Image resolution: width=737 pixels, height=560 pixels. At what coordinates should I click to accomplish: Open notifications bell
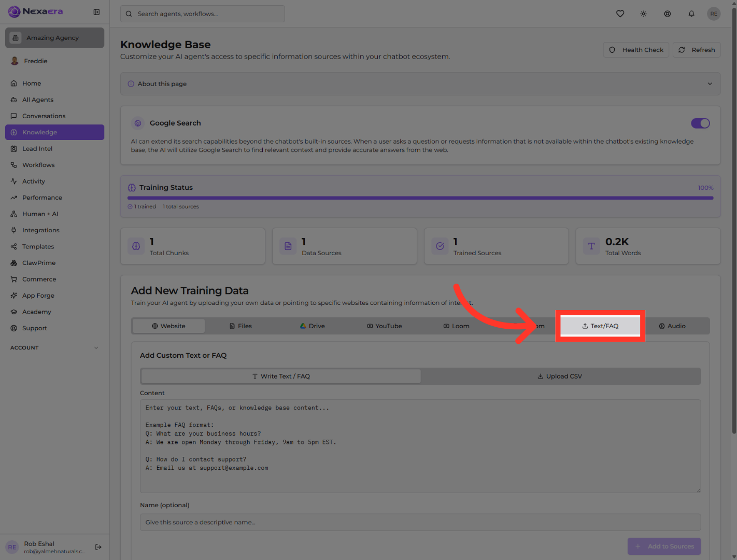[691, 14]
